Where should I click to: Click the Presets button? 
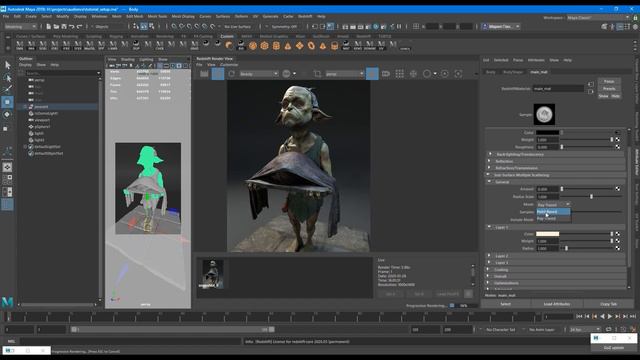click(x=609, y=89)
